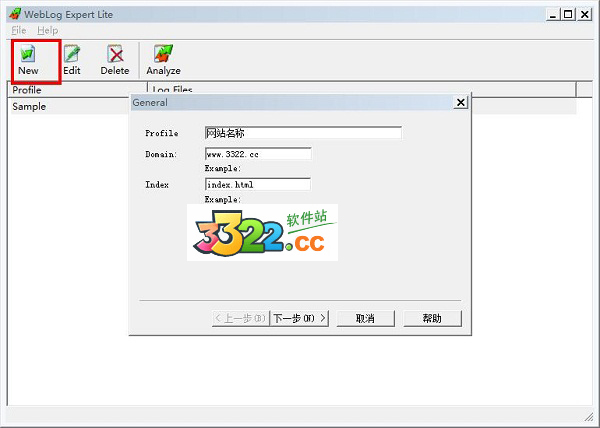
Task: Open the Help menu
Action: click(48, 30)
